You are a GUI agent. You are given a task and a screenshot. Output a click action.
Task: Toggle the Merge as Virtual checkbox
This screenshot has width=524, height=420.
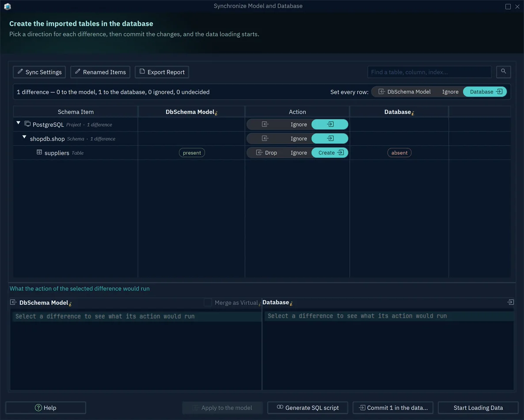(x=208, y=303)
